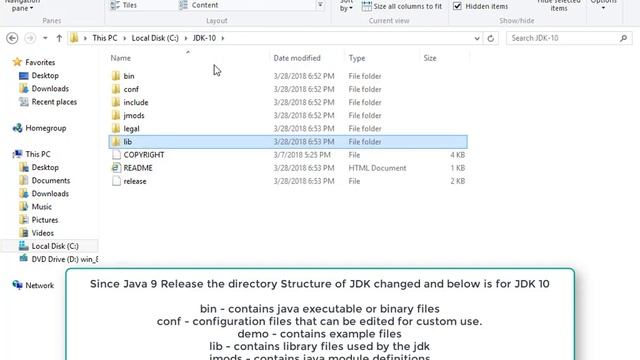Refresh the JDK-10 folder view
This screenshot has height=360, width=640.
(x=491, y=38)
